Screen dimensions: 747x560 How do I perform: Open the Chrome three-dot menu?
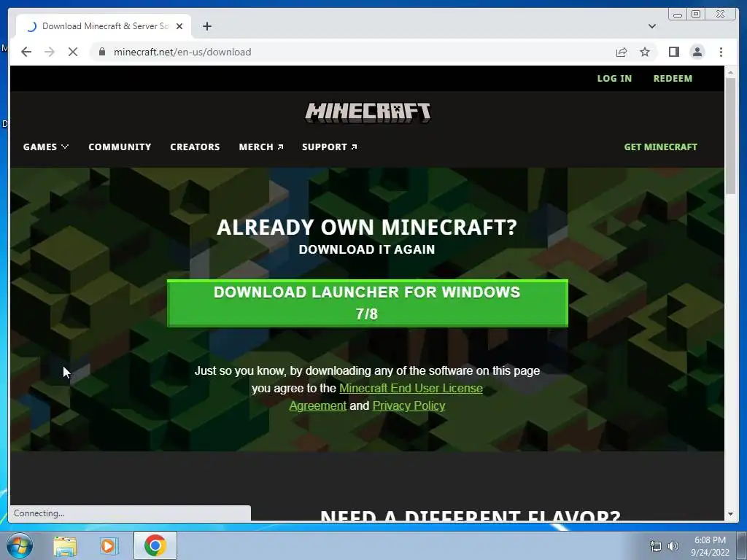point(721,52)
